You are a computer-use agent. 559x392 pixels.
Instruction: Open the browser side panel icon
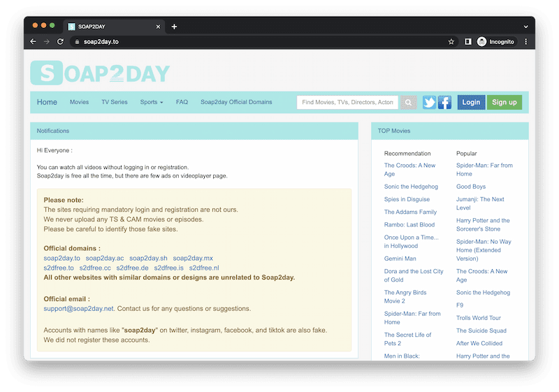click(467, 42)
